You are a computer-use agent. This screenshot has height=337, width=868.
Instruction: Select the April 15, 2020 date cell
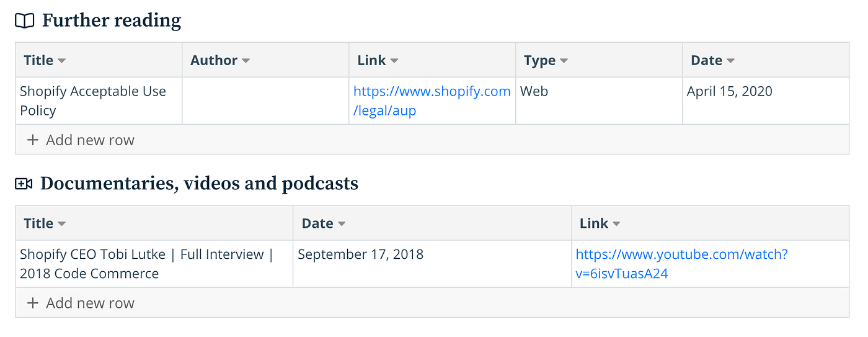point(766,101)
